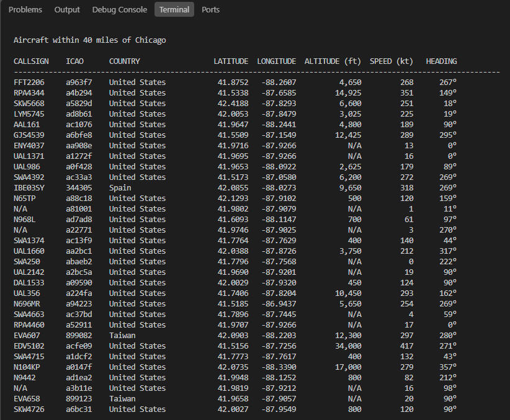Image resolution: width=510 pixels, height=420 pixels.
Task: Click ICAO code a22771
Action: point(79,230)
